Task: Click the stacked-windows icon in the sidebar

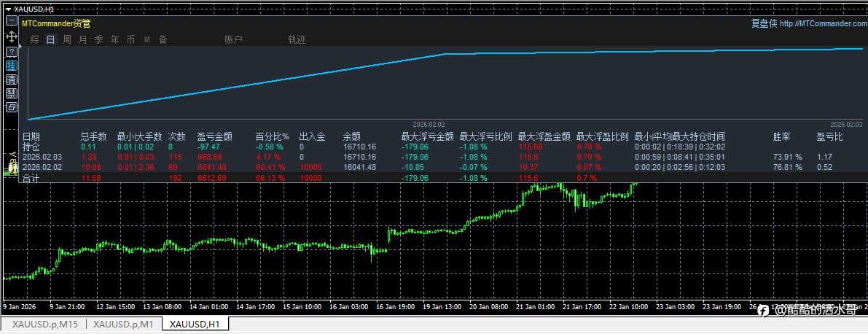Action: pos(11,107)
